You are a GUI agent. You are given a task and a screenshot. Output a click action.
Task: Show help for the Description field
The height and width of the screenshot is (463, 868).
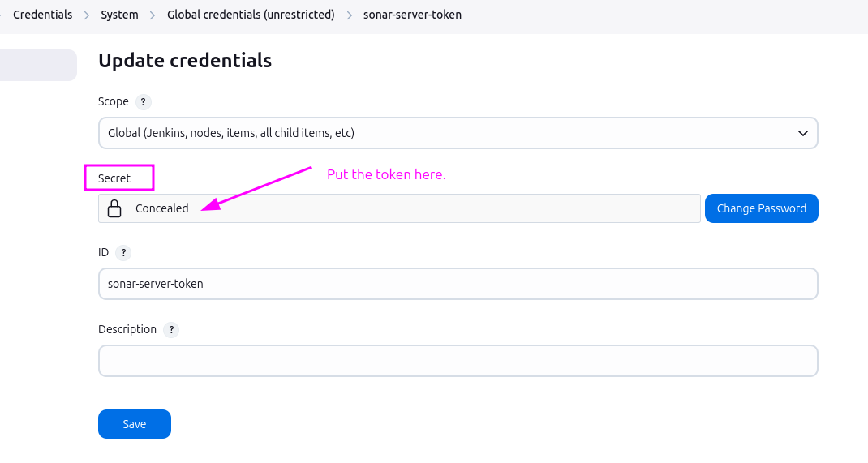coord(170,330)
